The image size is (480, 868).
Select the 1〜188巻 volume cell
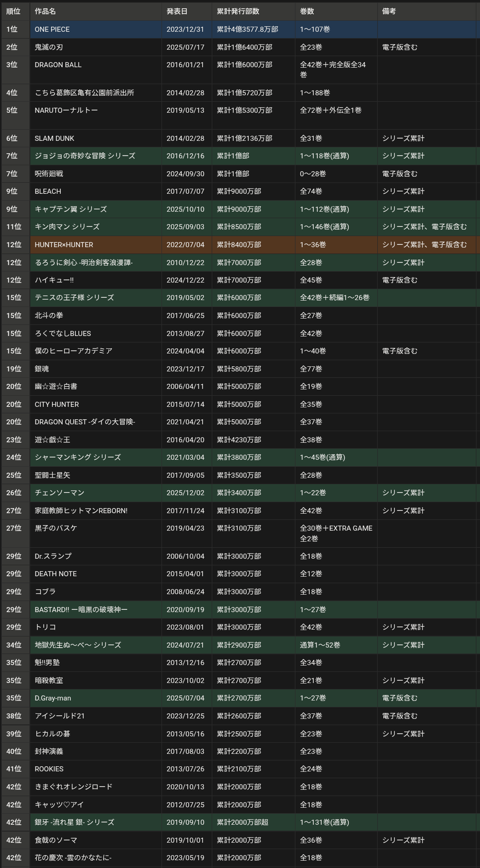tap(336, 93)
